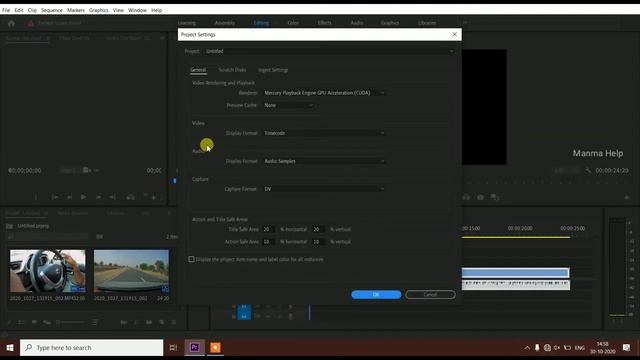Click Go to Out point in the Source monitor
The height and width of the screenshot is (360, 640).
click(x=112, y=197)
